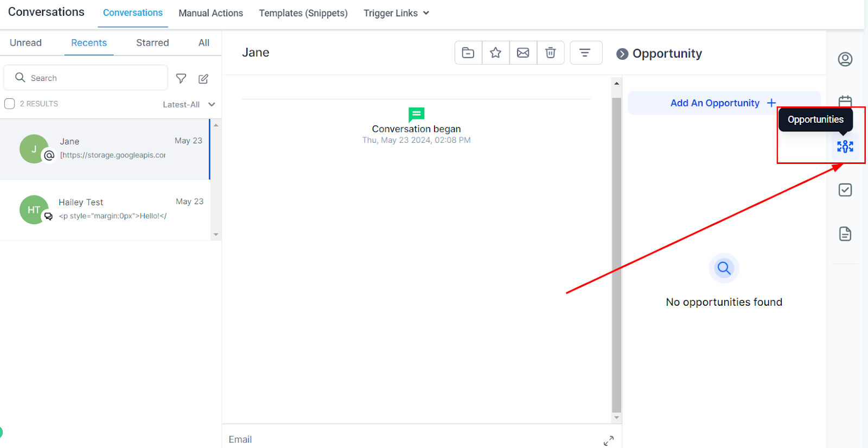Click the message pane scrollbar down arrow

coord(616,418)
